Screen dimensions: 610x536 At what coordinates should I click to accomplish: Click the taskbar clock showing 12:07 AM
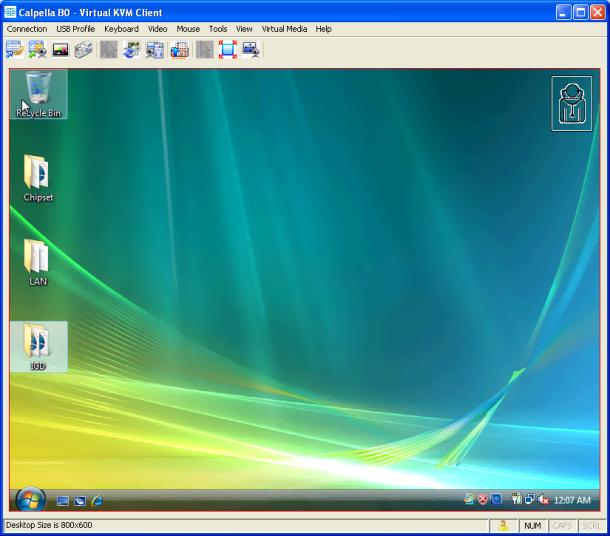pos(572,500)
